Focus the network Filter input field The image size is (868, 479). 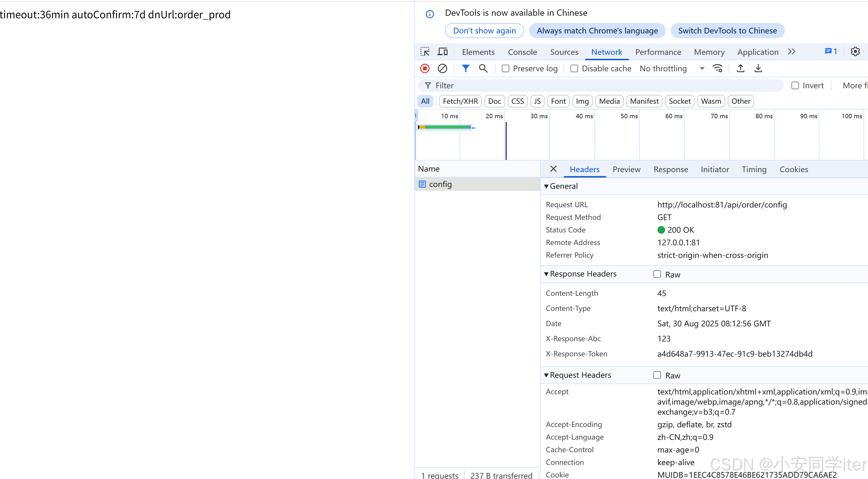click(600, 86)
